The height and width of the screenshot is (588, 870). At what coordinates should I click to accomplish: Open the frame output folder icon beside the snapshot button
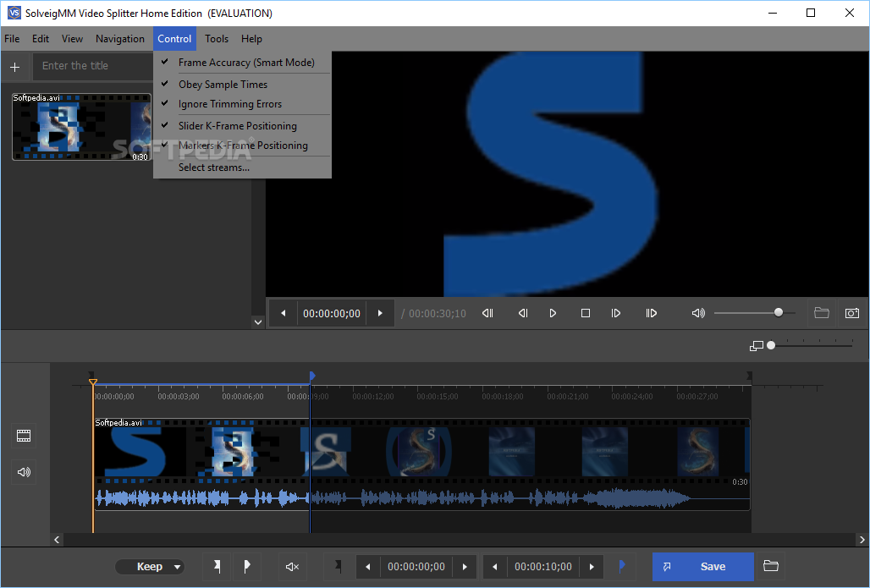822,313
